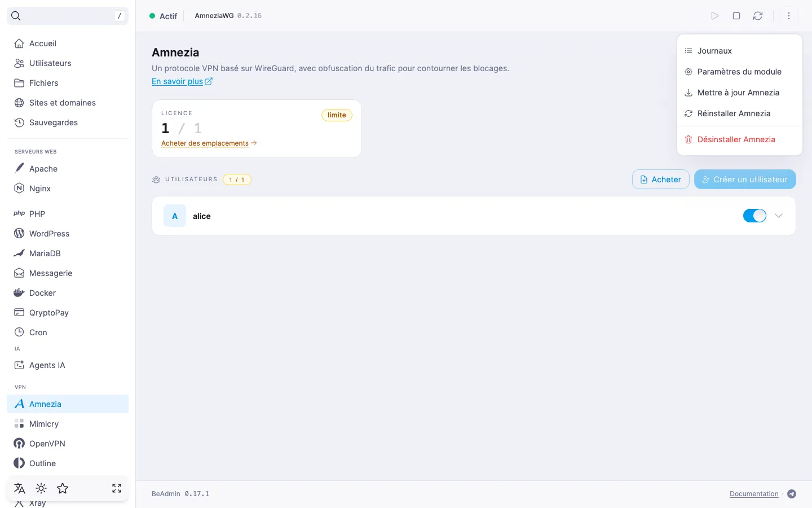Click the stop service square icon
This screenshot has width=812, height=508.
736,16
